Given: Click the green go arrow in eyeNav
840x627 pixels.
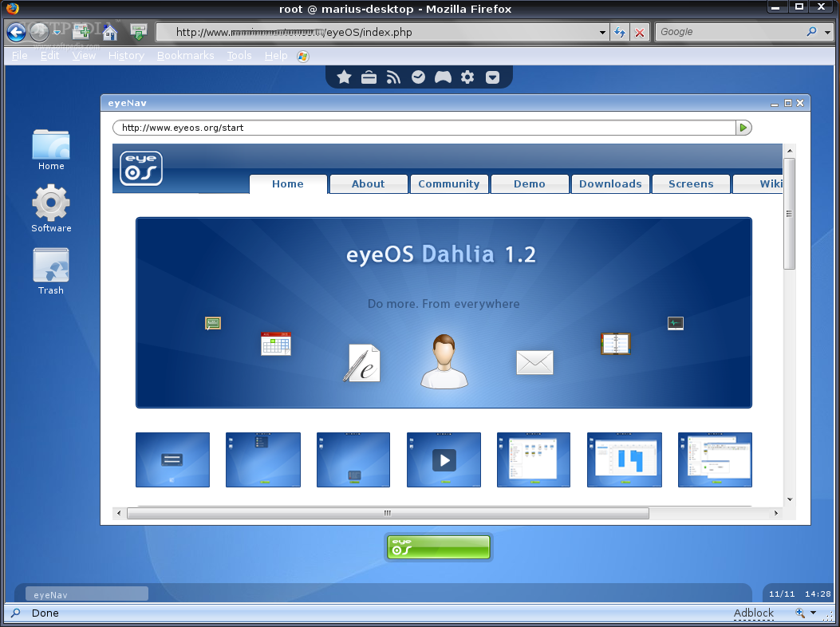Looking at the screenshot, I should pos(743,128).
